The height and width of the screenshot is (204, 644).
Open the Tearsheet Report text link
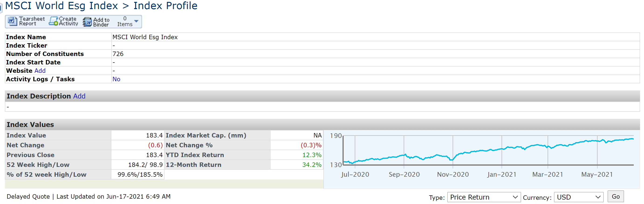[32, 21]
